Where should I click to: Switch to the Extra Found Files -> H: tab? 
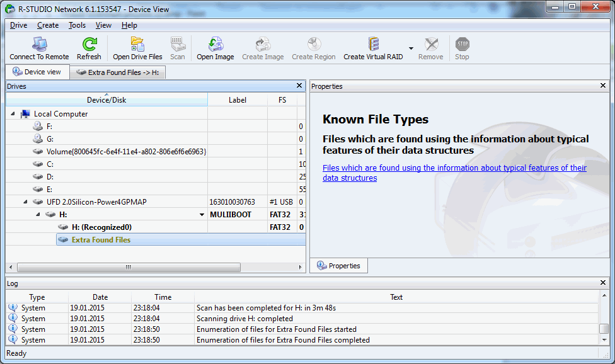117,72
